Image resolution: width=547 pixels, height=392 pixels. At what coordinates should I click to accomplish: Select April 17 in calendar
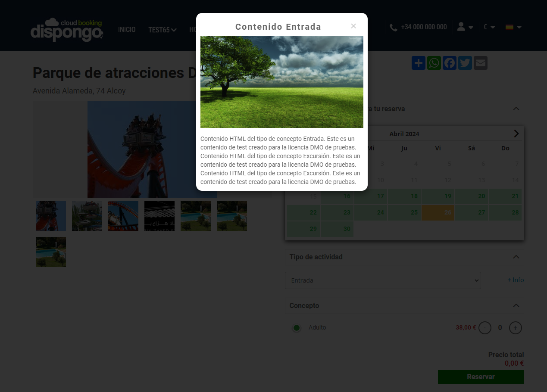coord(371,196)
